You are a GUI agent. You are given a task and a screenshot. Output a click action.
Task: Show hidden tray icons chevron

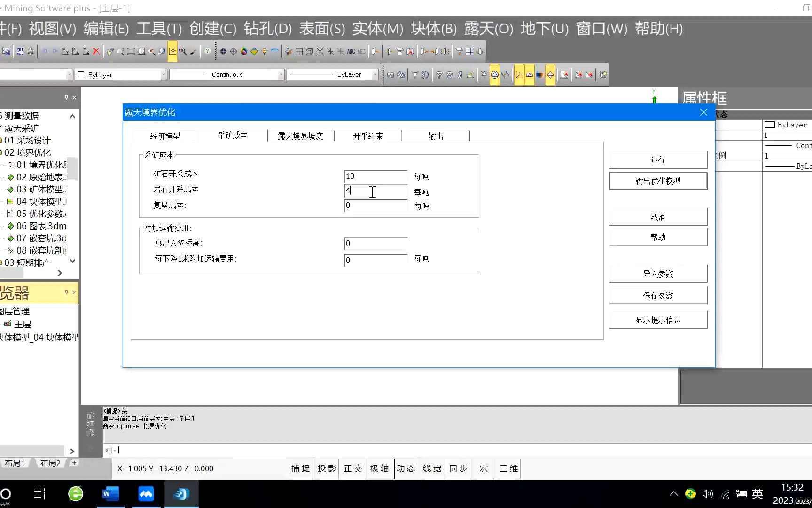(x=674, y=494)
